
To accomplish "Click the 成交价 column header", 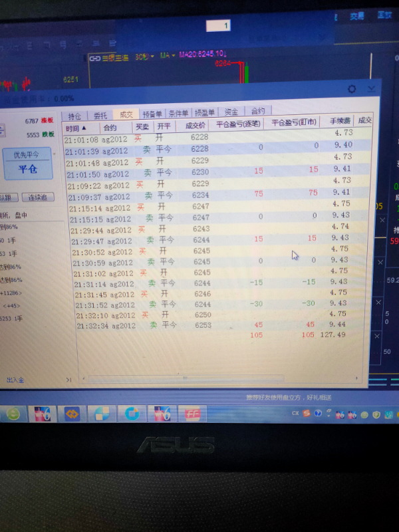I will click(192, 125).
